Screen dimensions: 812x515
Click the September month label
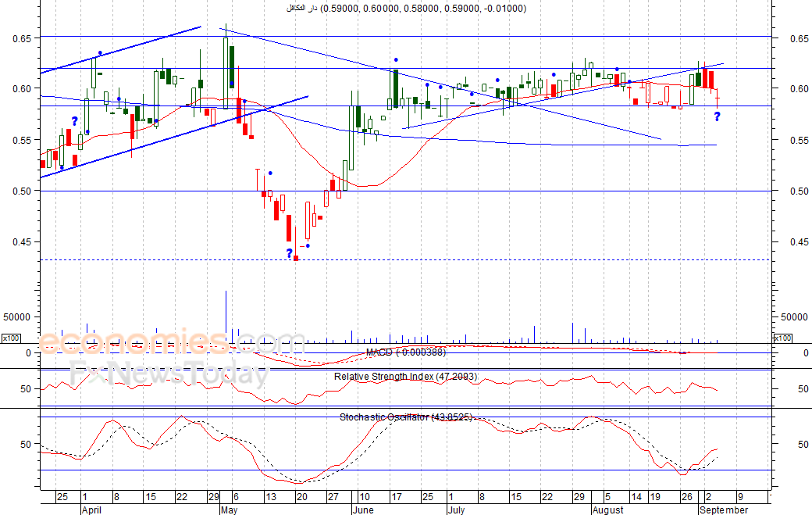724,510
